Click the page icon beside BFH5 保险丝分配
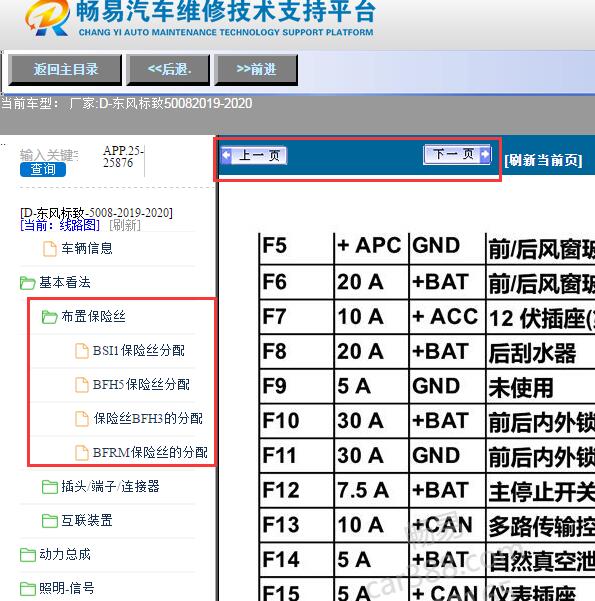Screen dimensions: 595x601 82,385
